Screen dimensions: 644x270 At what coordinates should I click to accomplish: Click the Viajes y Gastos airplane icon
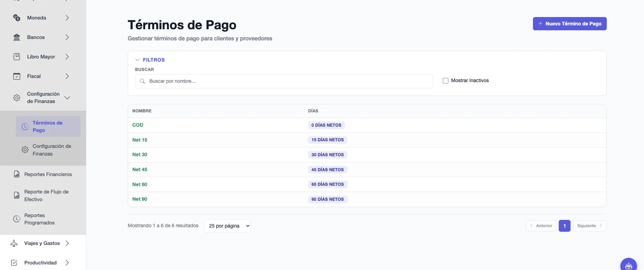(x=14, y=243)
